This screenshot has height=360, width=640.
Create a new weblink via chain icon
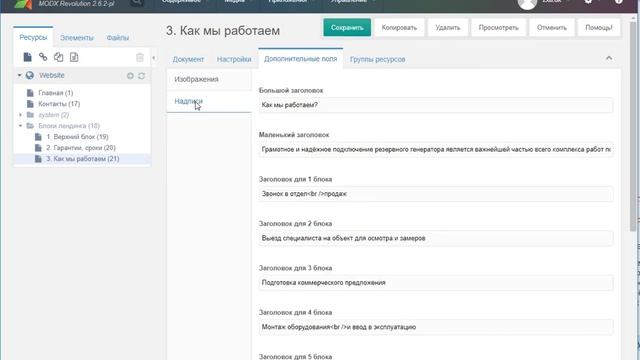pyautogui.click(x=43, y=57)
